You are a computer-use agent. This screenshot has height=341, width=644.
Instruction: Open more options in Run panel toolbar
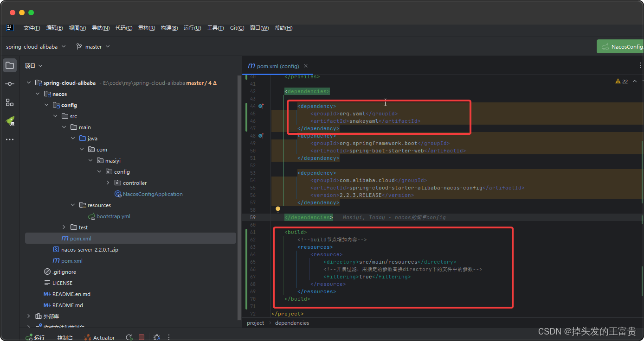pos(168,337)
